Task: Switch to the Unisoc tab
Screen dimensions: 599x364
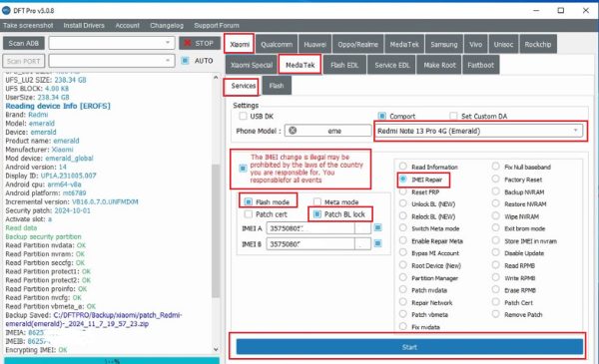Action: [x=503, y=44]
